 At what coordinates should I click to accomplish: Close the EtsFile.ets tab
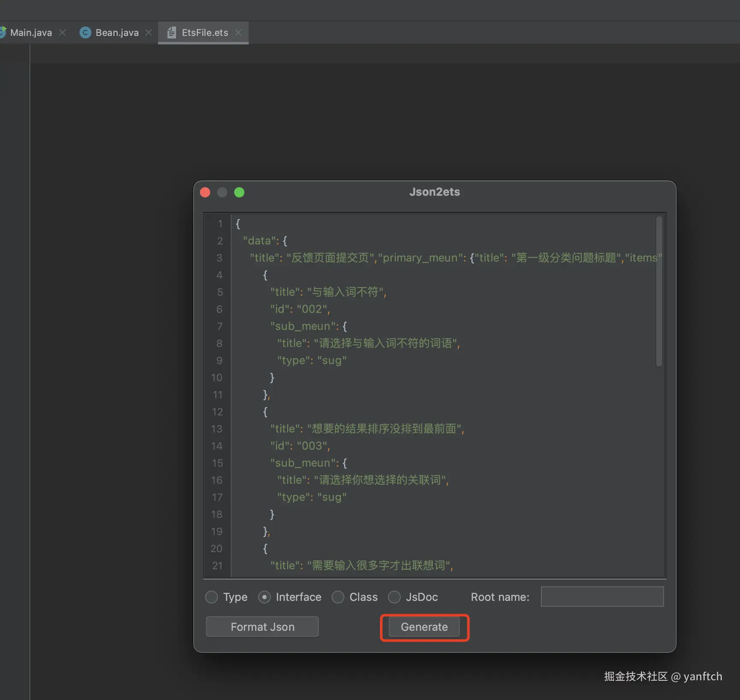coord(238,32)
